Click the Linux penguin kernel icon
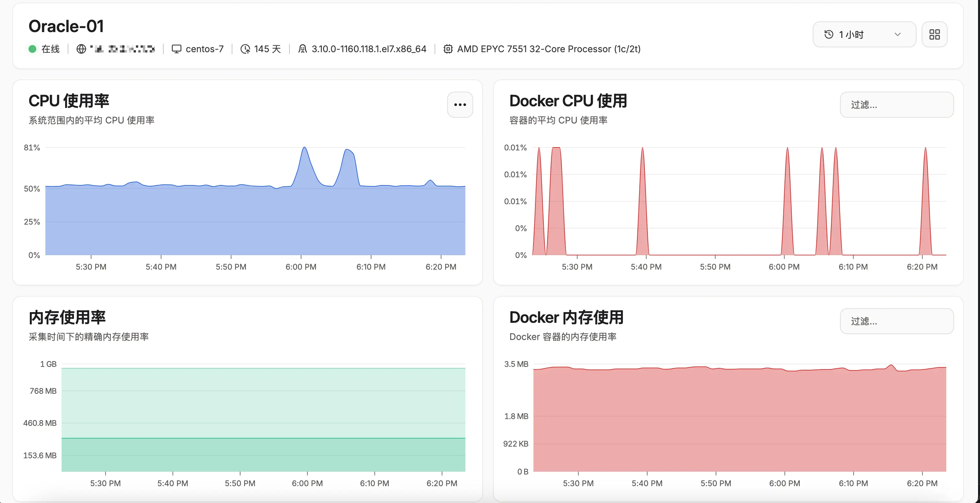The height and width of the screenshot is (503, 980). point(302,49)
